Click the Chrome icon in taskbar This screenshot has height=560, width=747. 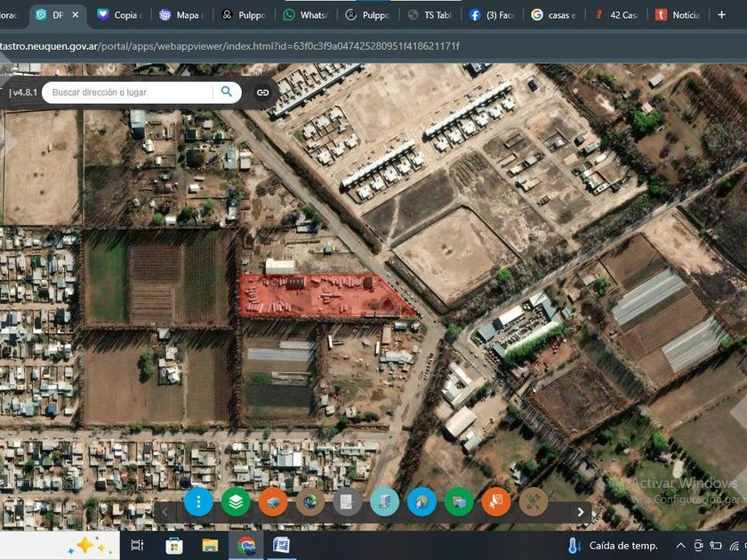click(245, 546)
